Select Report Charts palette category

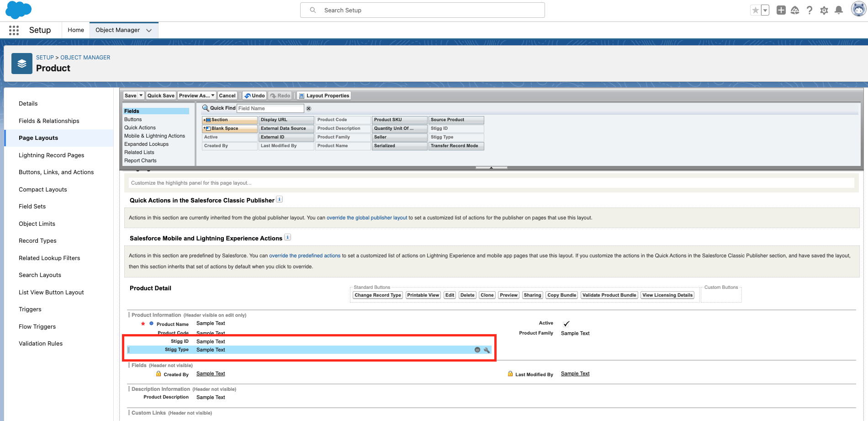(140, 160)
